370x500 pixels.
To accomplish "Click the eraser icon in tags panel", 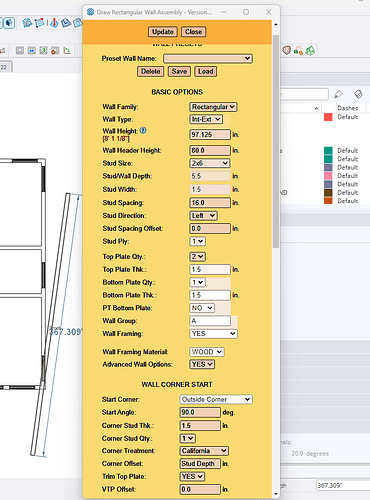I will tap(358, 94).
